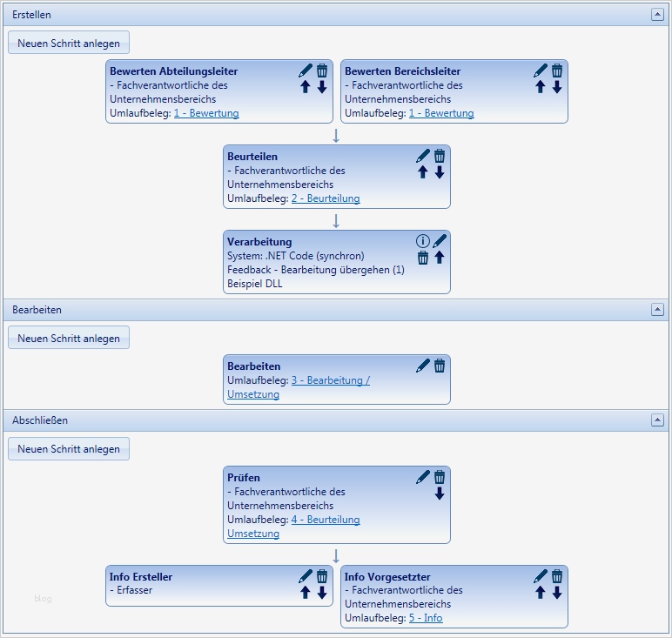Move Info Ersteller step up
The image size is (672, 638).
306,593
